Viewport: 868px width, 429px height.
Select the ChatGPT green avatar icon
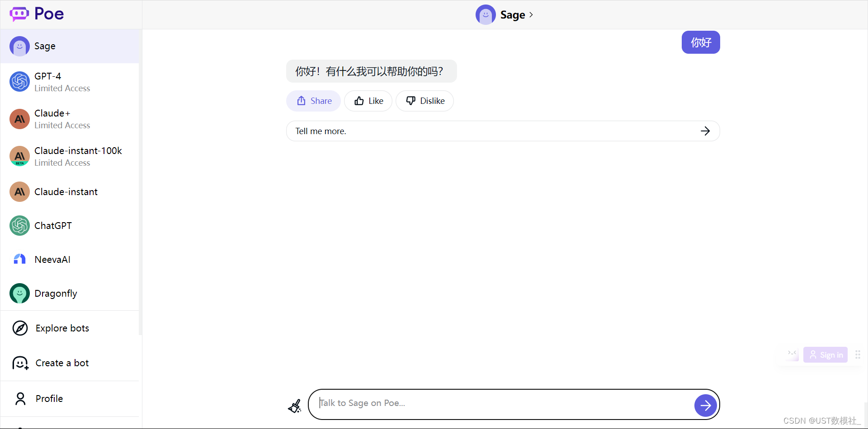19,226
